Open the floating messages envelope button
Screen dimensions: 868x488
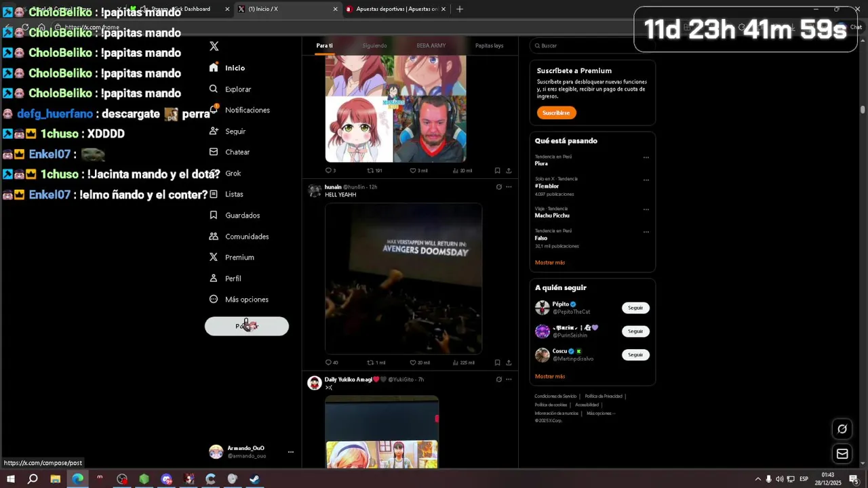click(x=842, y=453)
